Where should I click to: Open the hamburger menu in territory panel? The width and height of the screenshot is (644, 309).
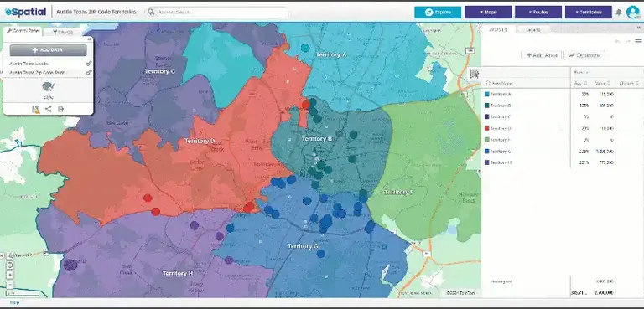pyautogui.click(x=638, y=42)
